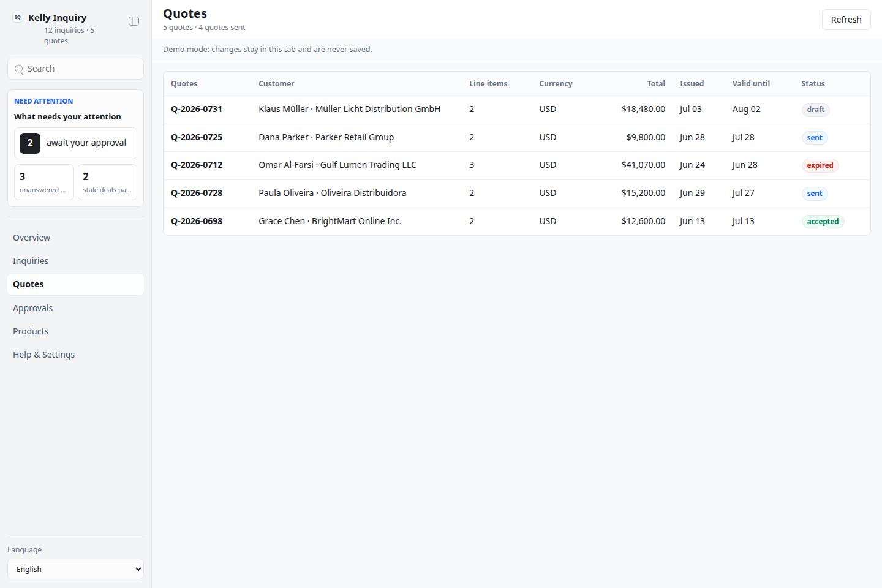882x588 pixels.
Task: Open the Language dropdown
Action: coord(75,569)
